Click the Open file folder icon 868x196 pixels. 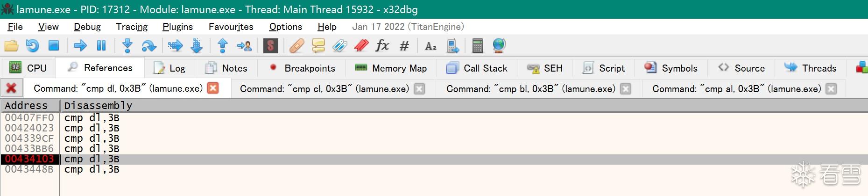pos(11,46)
